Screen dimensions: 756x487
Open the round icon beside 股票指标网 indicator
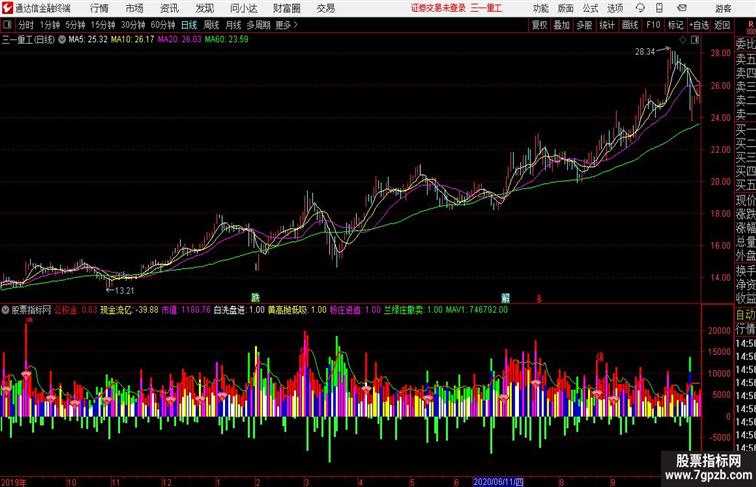tap(5, 310)
